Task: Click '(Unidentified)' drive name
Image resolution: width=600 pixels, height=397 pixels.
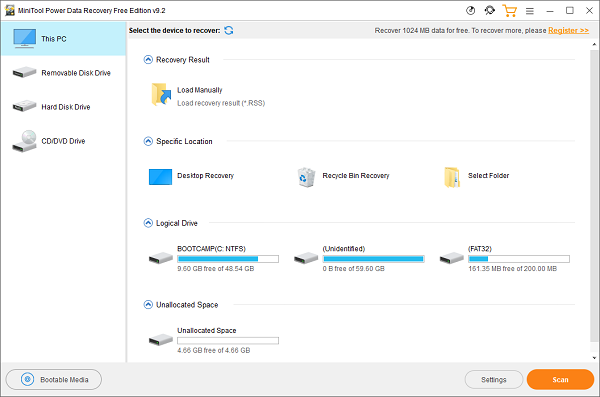Action: click(x=344, y=248)
